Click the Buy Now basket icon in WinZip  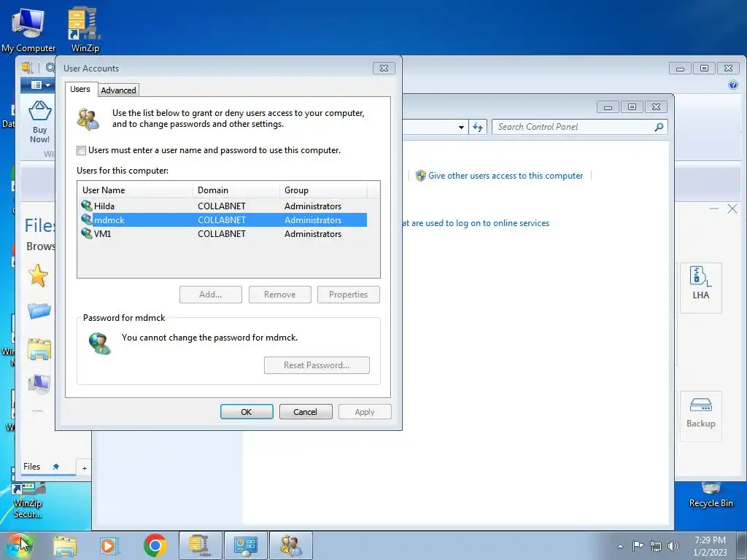40,112
